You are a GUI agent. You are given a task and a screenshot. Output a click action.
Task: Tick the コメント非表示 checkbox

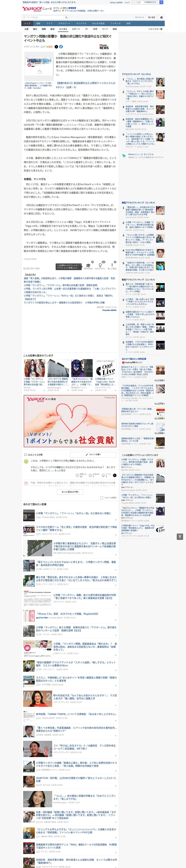tap(102, 498)
